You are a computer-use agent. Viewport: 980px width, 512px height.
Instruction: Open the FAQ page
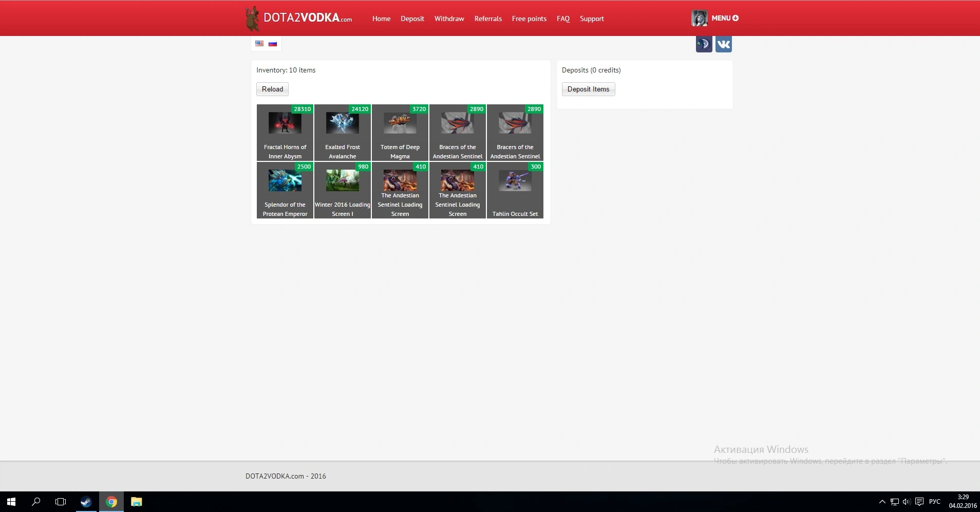pyautogui.click(x=563, y=19)
